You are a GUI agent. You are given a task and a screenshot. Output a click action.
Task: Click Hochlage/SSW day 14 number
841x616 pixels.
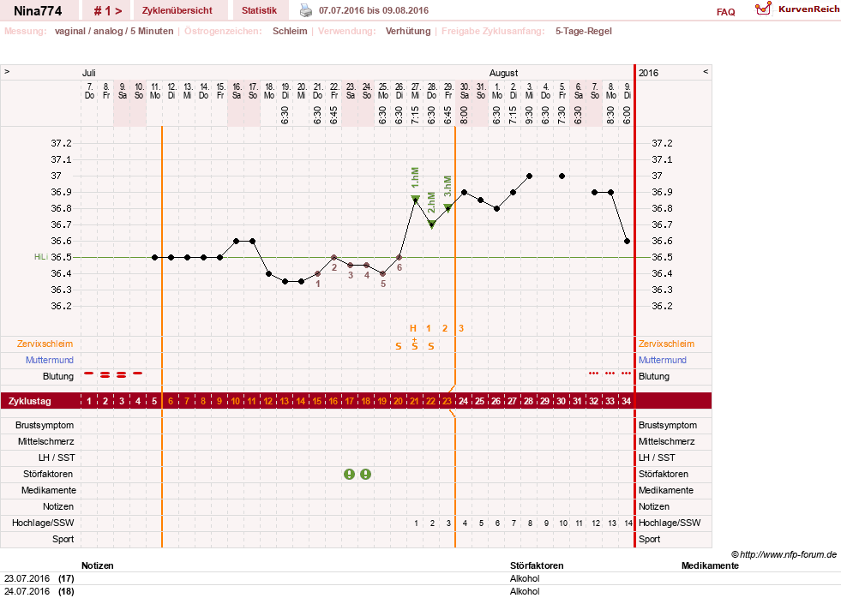628,523
